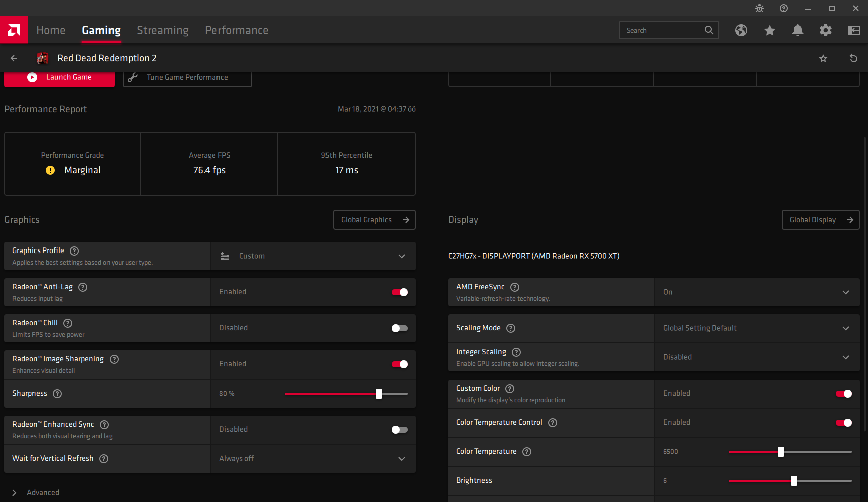This screenshot has height=502, width=868.
Task: Show help for Radeon Image Sharpening
Action: [x=114, y=359]
